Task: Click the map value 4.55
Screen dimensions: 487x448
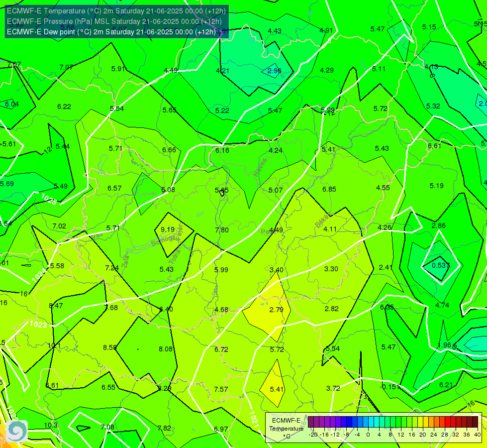Action: (383, 188)
